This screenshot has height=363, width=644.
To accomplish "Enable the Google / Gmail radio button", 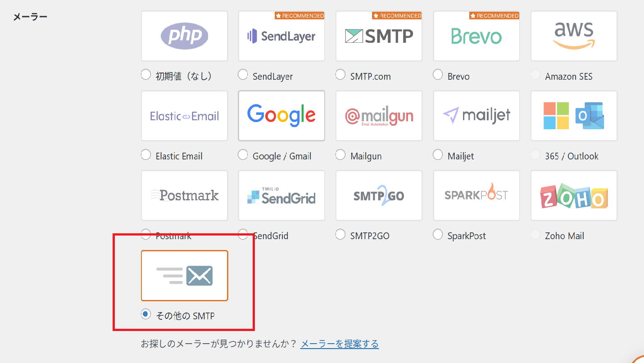I will [x=243, y=155].
